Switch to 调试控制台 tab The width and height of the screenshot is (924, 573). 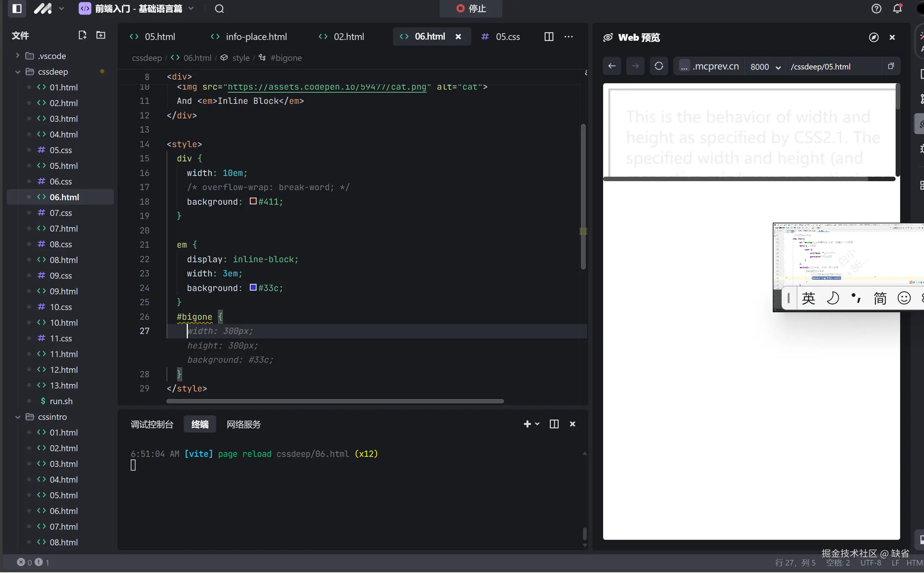152,424
